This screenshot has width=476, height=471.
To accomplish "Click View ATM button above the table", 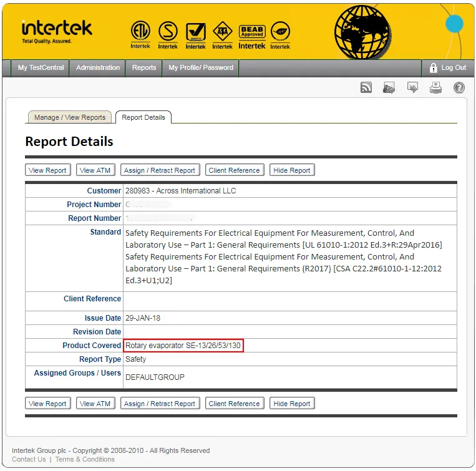I will (x=95, y=170).
